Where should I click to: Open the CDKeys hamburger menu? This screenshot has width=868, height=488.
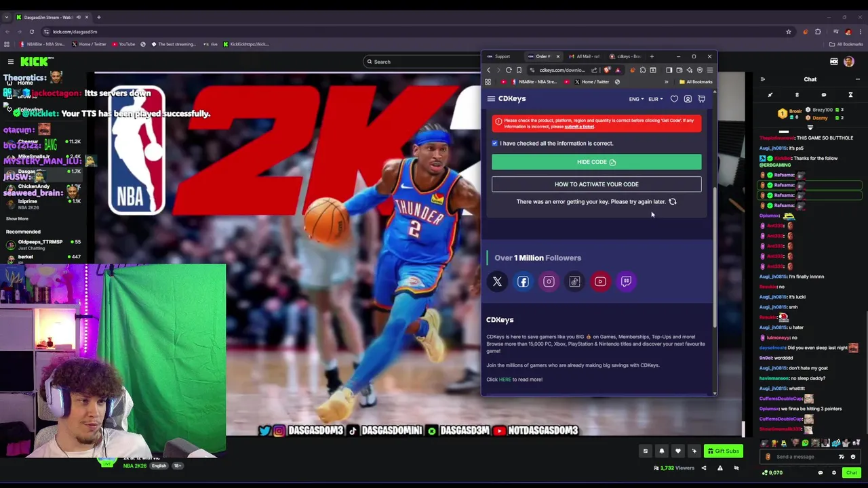pyautogui.click(x=491, y=99)
